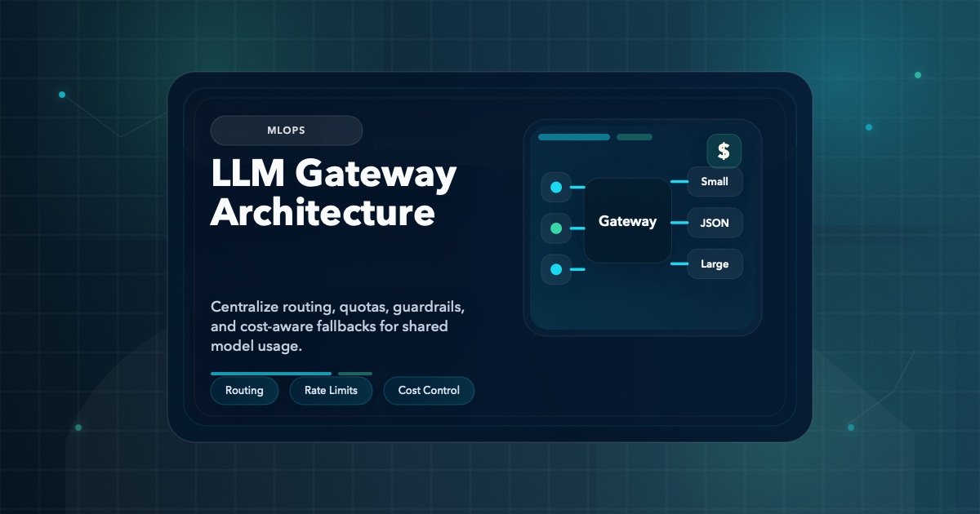This screenshot has height=514, width=980.
Task: Toggle the Cost Control capability pill
Action: [429, 390]
